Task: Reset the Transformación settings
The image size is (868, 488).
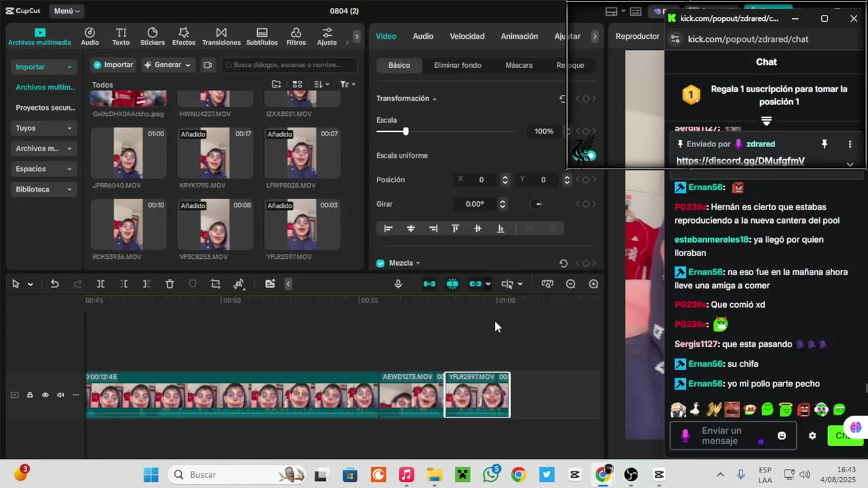Action: pyautogui.click(x=562, y=98)
